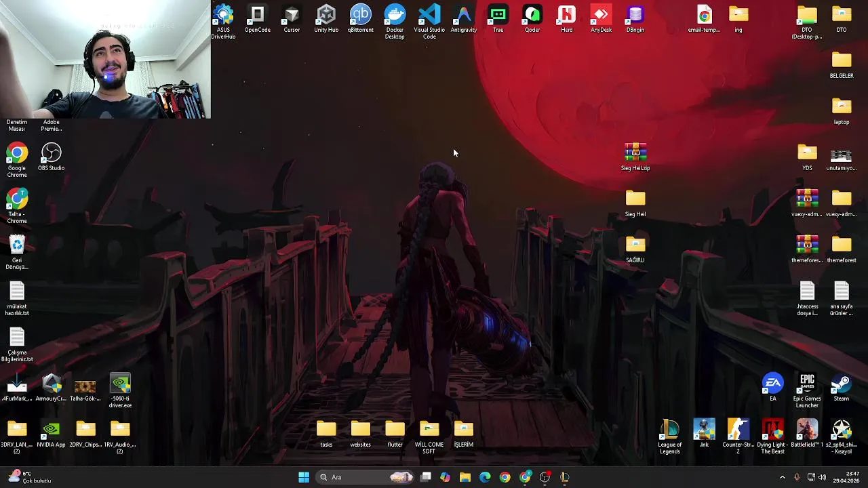Select the websites folder
Image resolution: width=868 pixels, height=488 pixels.
[360, 434]
